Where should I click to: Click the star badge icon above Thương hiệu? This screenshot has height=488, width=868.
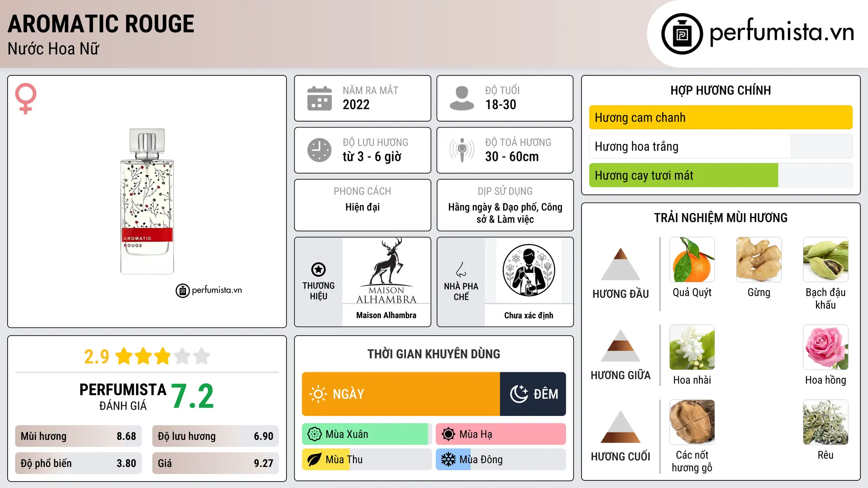pos(318,269)
